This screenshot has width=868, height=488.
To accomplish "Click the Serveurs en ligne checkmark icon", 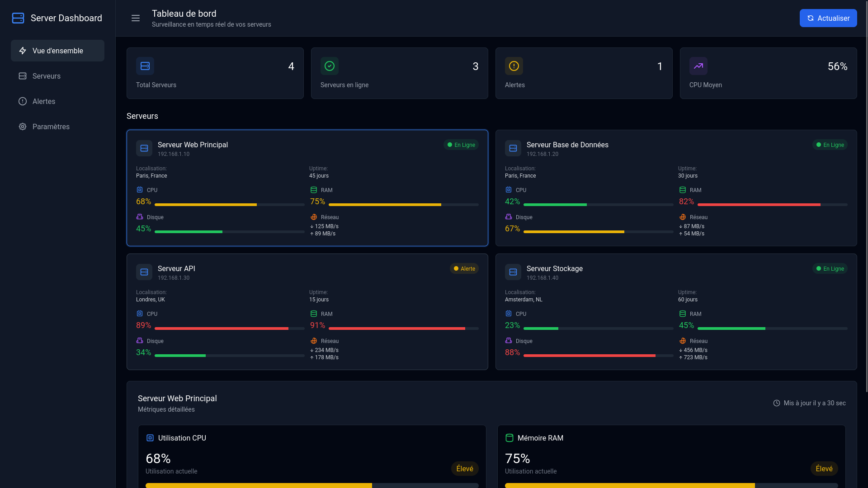I will coord(330,66).
